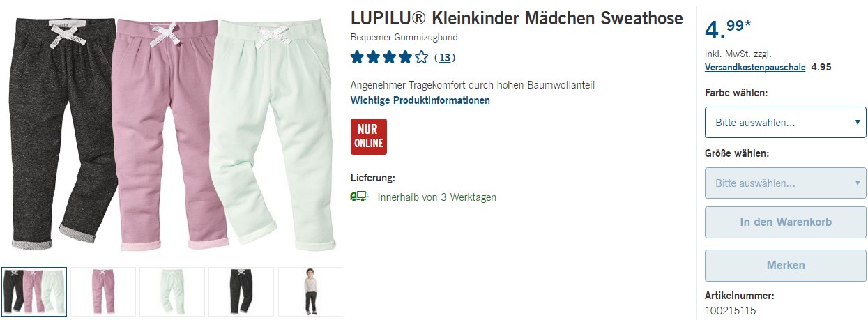868x320 pixels.
Task: Save item with the Merken button
Action: [x=786, y=266]
